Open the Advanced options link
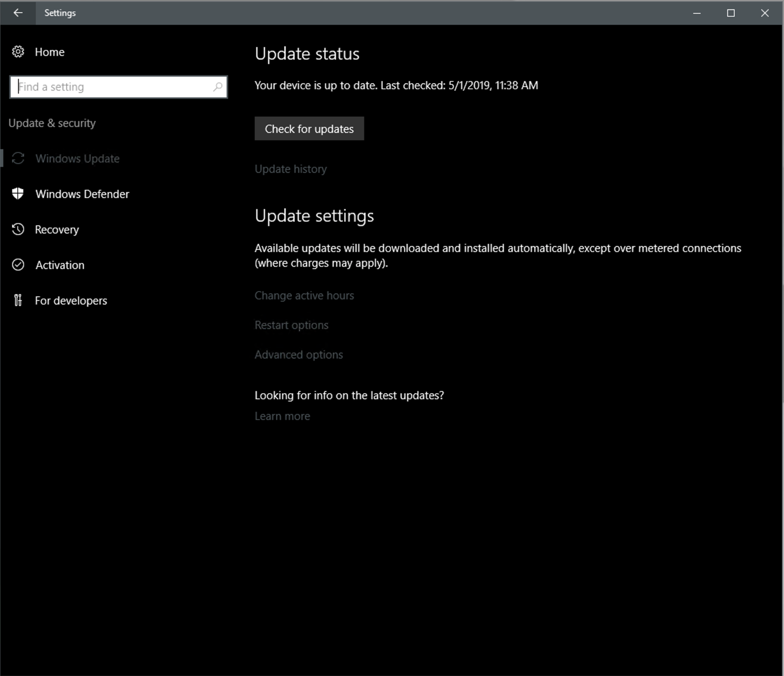The height and width of the screenshot is (676, 784). (298, 354)
